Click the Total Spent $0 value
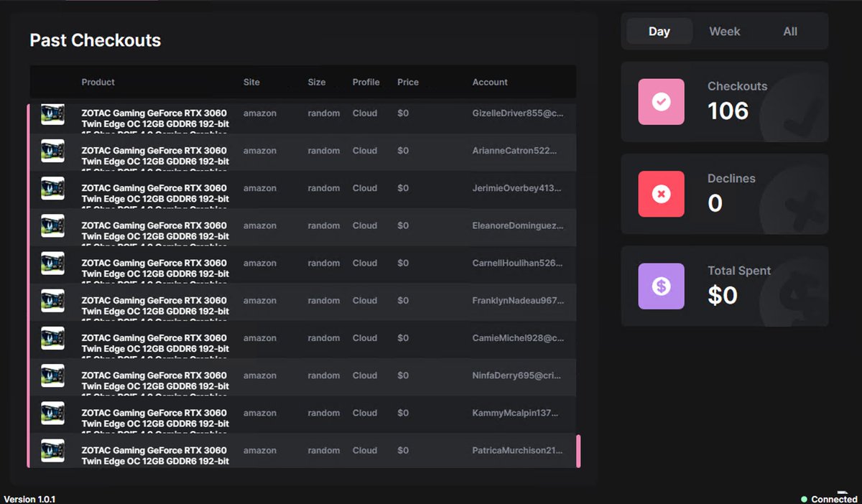The width and height of the screenshot is (862, 504). tap(723, 295)
